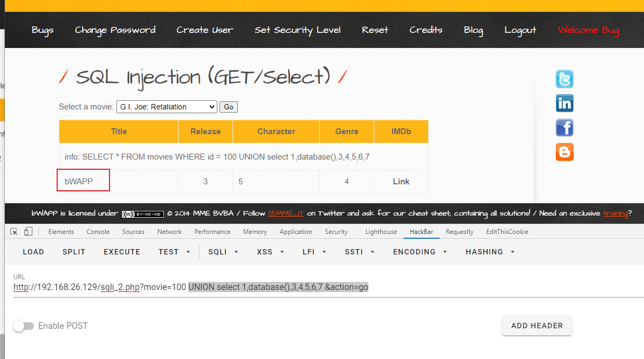
Task: Switch to the Memory tab
Action: [255, 232]
